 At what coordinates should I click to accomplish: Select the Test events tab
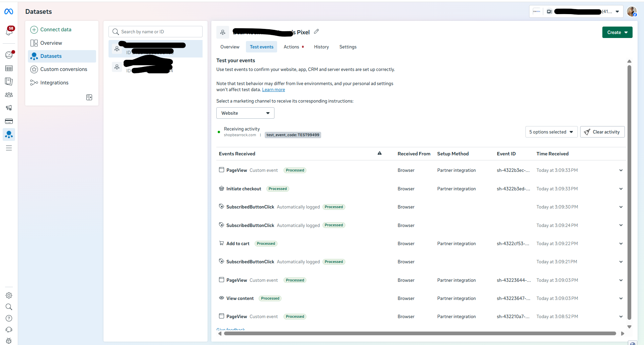[261, 47]
